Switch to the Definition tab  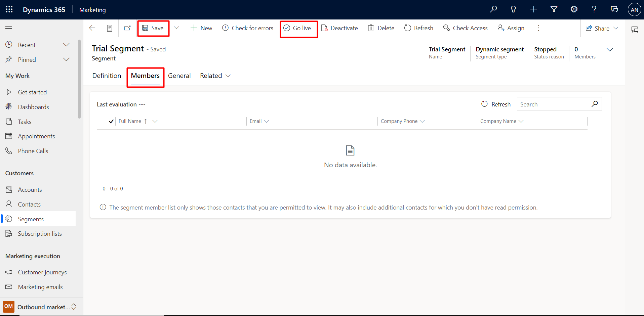tap(107, 76)
